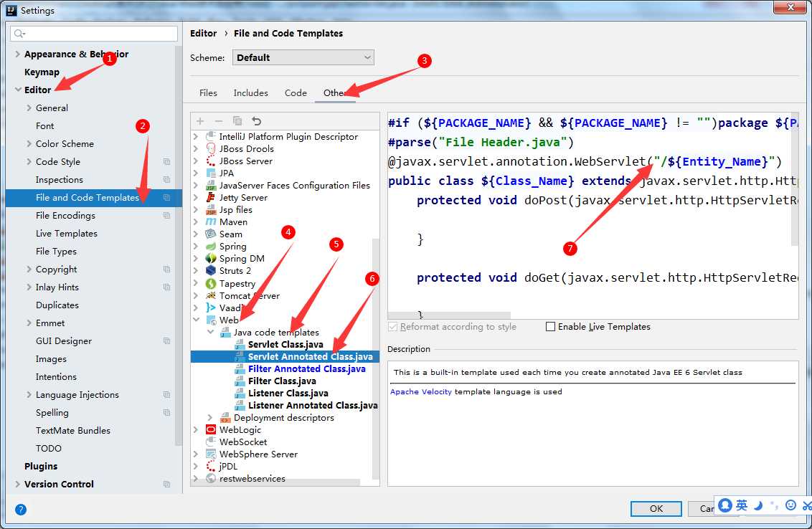
Task: Click the WebLogic icon
Action: [211, 429]
